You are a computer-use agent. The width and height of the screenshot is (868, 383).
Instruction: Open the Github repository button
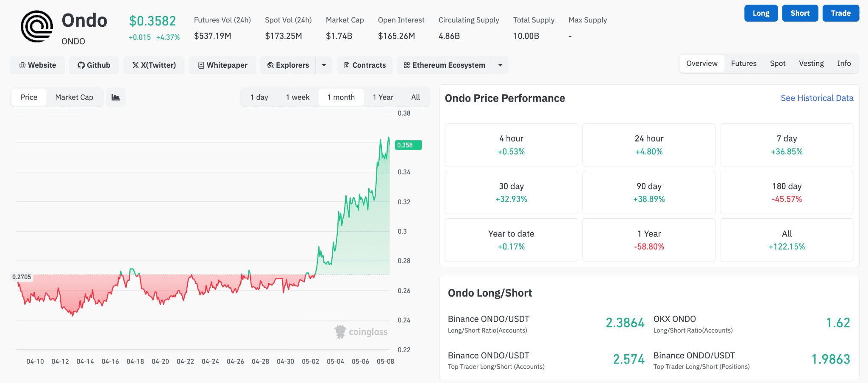(94, 65)
